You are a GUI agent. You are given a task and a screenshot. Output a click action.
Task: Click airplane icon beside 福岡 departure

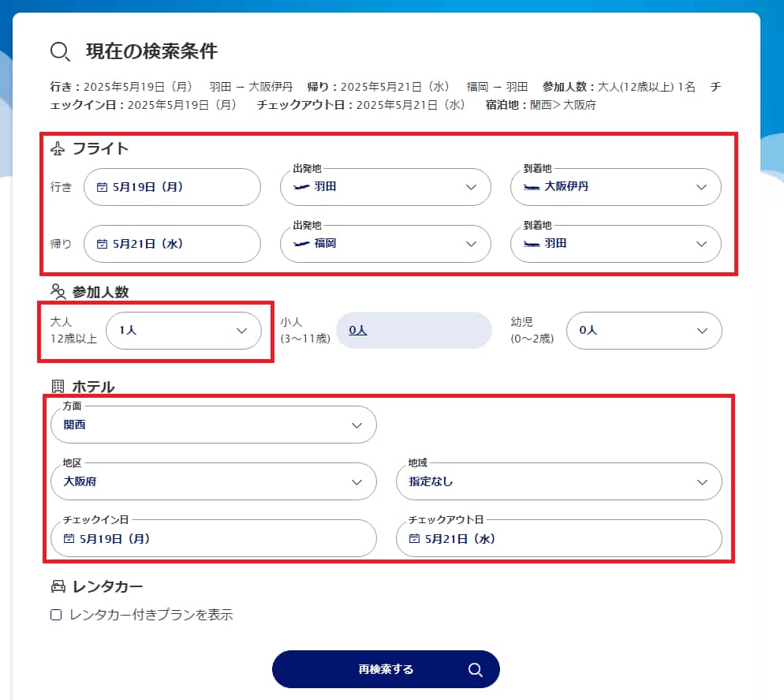pyautogui.click(x=301, y=244)
